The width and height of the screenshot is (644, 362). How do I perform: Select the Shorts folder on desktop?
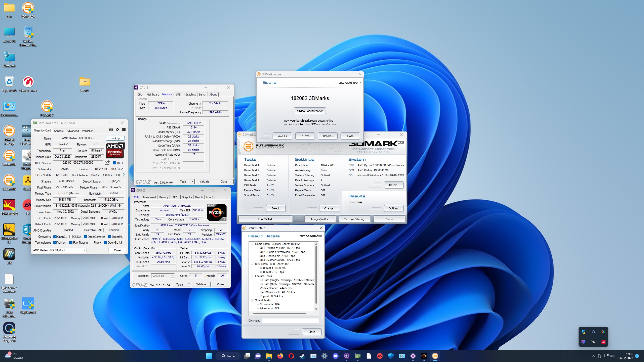click(85, 84)
